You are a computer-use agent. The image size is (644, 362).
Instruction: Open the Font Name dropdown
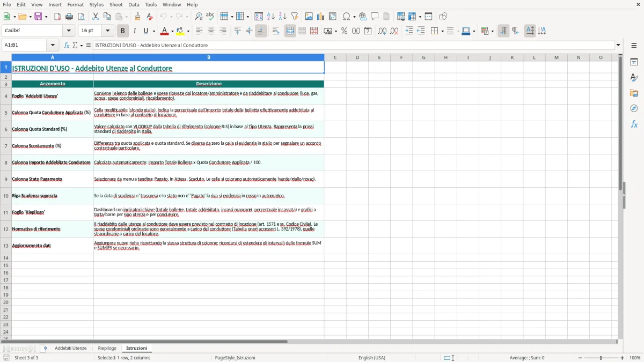pos(69,31)
